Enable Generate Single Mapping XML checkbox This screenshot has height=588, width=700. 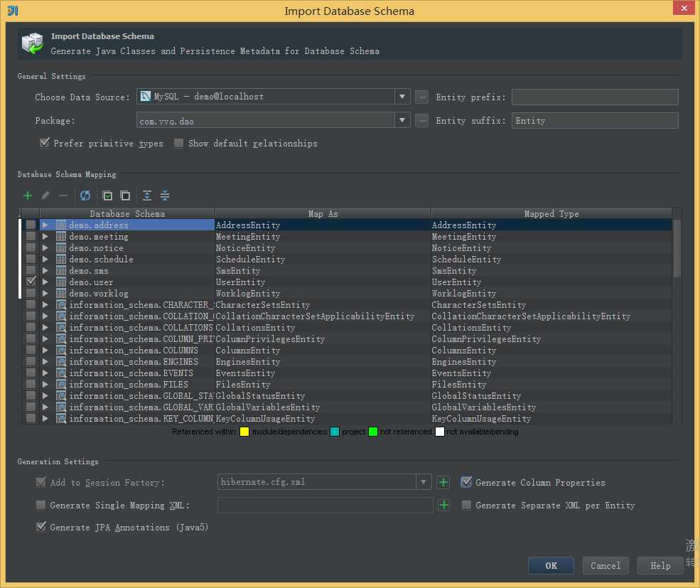pyautogui.click(x=41, y=505)
